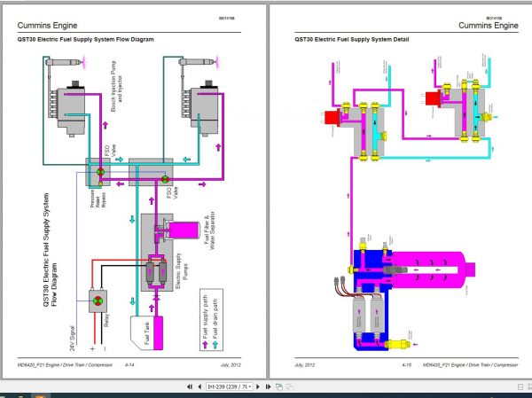532x398 pixels.
Task: Go to the next page
Action: click(260, 386)
